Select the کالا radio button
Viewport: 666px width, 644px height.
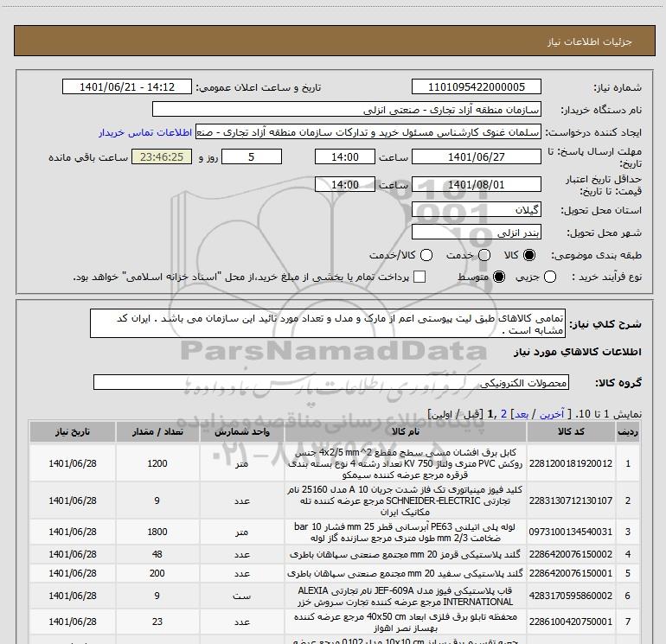point(529,255)
